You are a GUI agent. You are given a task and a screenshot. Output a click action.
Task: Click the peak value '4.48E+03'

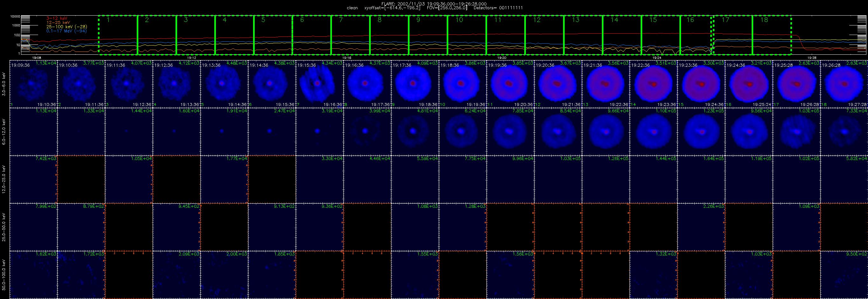point(237,63)
